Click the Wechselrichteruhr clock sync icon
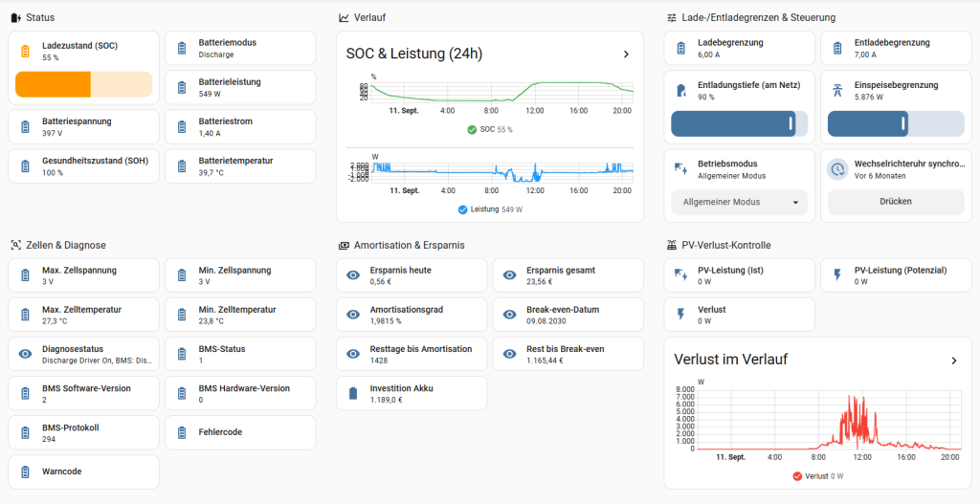980x504 pixels. pyautogui.click(x=837, y=169)
